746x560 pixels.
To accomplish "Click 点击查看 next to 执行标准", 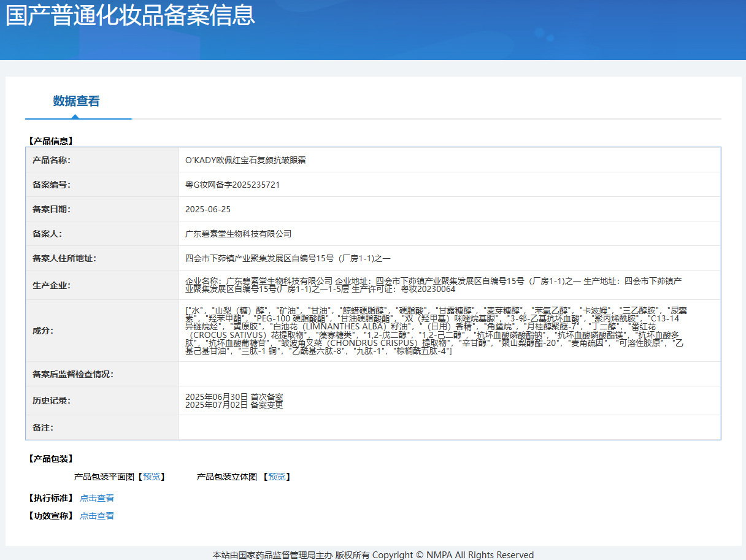I will pos(97,498).
